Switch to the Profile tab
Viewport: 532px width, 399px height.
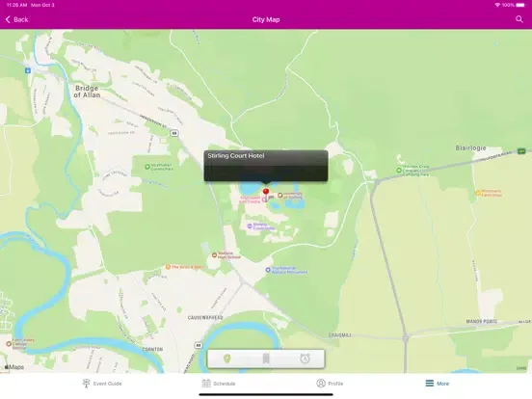click(330, 384)
